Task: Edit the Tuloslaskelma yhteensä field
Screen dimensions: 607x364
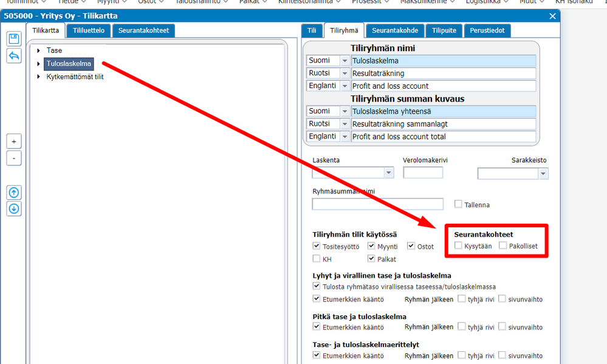Action: click(444, 112)
